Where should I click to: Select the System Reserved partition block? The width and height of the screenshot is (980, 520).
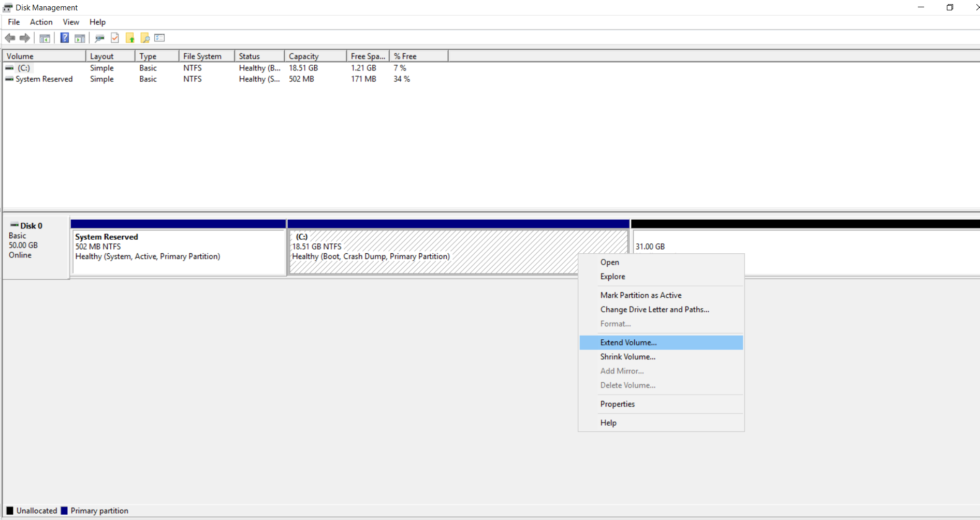[x=179, y=248]
